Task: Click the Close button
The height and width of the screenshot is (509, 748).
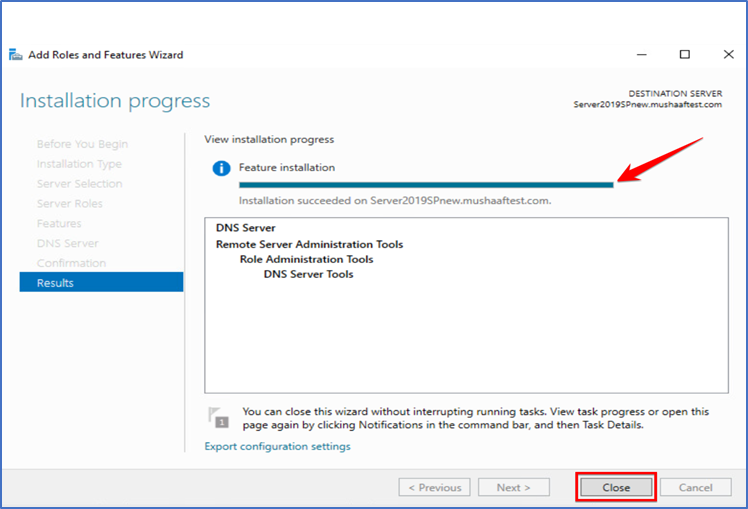Action: pos(616,488)
